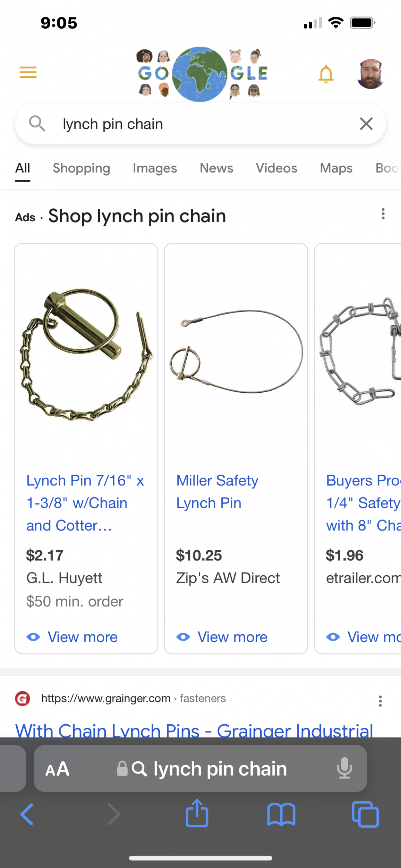This screenshot has height=868, width=401.
Task: Open the three-dot menu beside Ads heading
Action: click(x=383, y=214)
